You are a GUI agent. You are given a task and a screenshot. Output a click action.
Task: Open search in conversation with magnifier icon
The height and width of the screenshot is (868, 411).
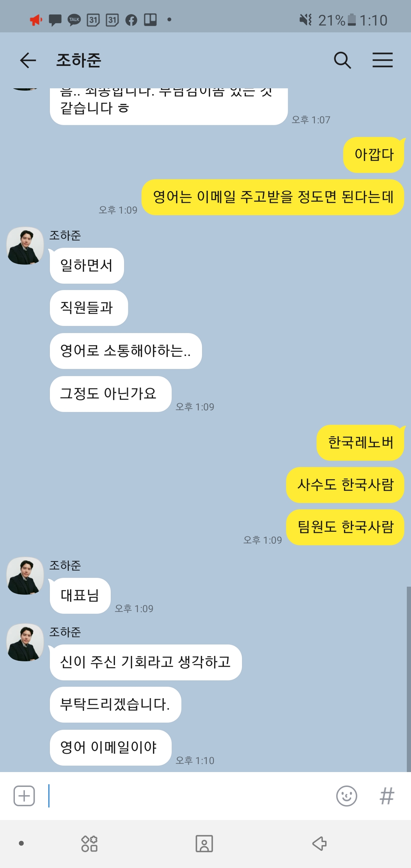(x=342, y=60)
